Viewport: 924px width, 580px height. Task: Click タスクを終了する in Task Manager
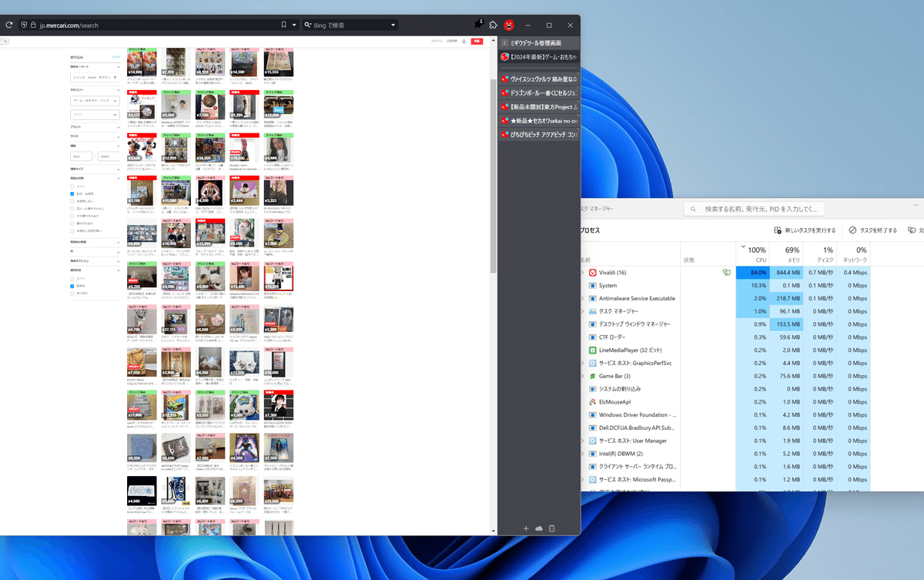pyautogui.click(x=872, y=230)
